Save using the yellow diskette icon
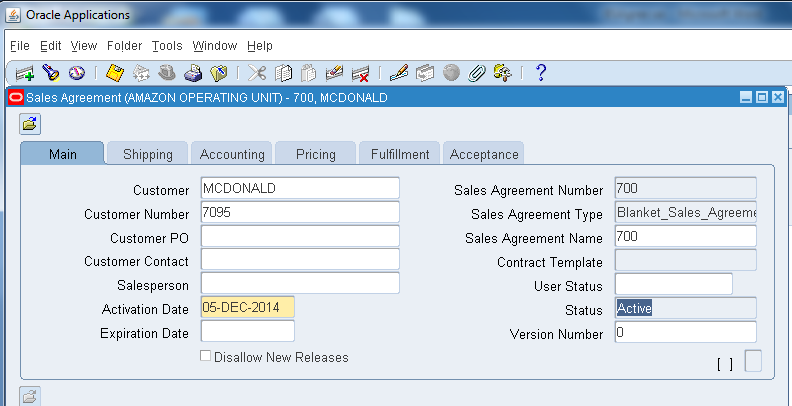The width and height of the screenshot is (792, 406). point(115,73)
